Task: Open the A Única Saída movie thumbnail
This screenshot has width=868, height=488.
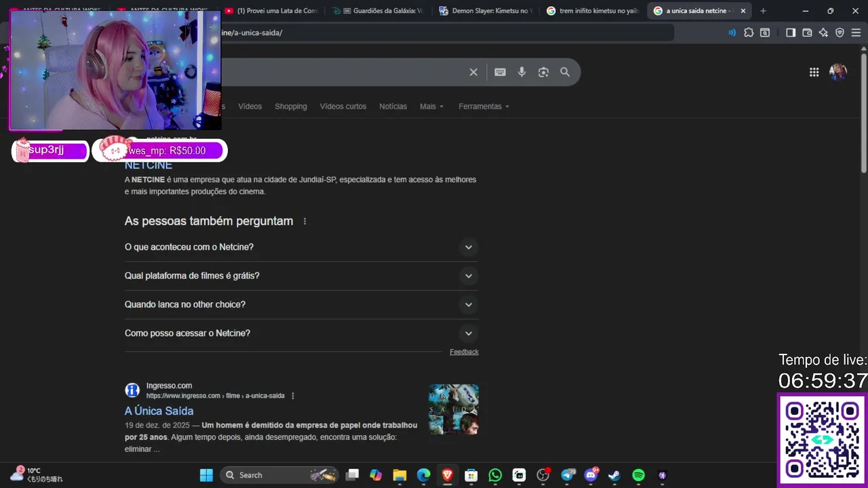Action: coord(454,409)
